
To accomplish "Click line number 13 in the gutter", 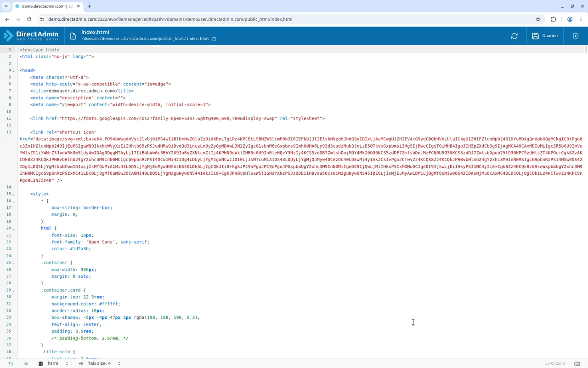I will [x=8, y=132].
